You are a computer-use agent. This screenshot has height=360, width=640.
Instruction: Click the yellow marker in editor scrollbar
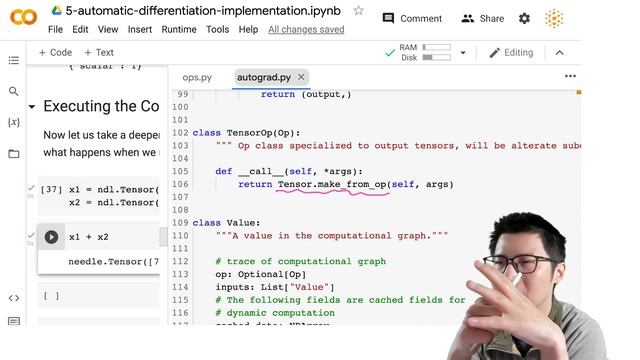click(578, 92)
